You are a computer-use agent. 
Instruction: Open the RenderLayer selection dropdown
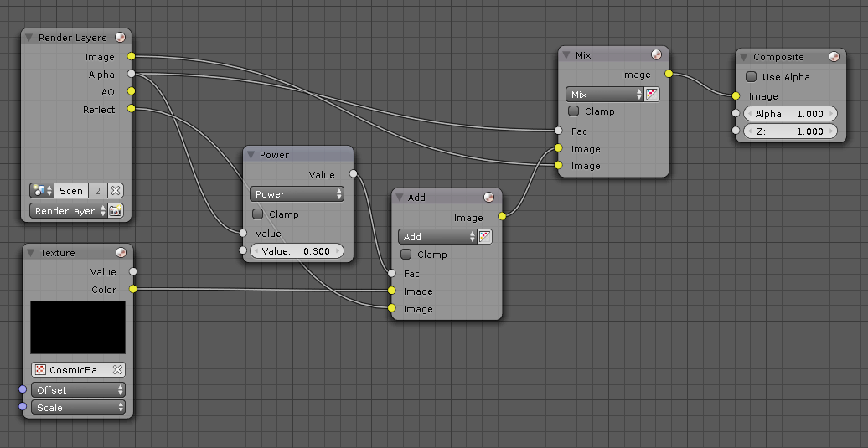tap(68, 211)
